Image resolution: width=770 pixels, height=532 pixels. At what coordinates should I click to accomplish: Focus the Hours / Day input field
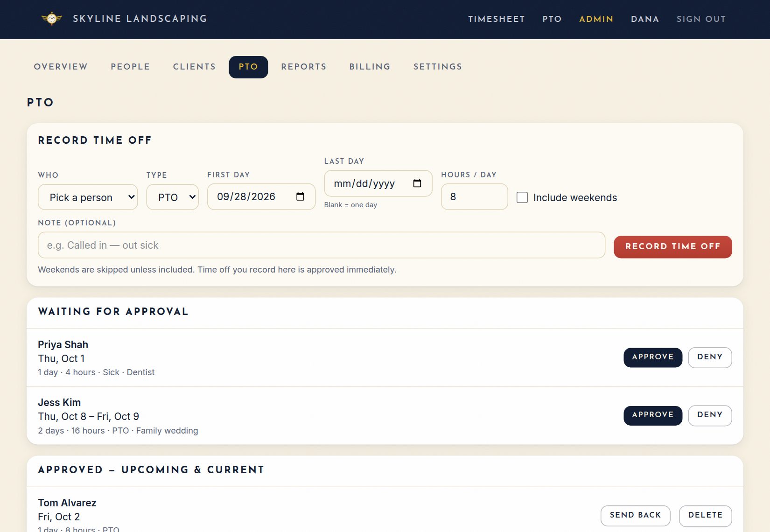click(x=474, y=196)
